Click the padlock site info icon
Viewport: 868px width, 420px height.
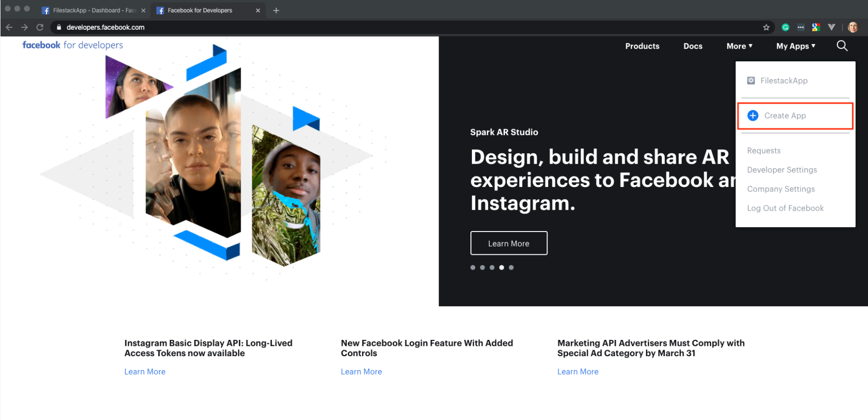click(59, 27)
